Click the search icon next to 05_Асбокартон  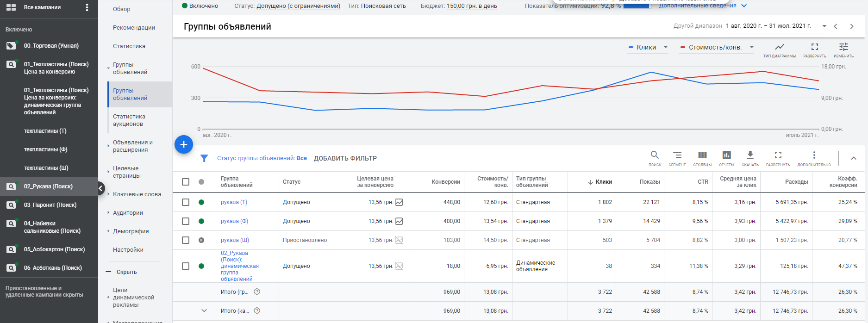[x=11, y=249]
